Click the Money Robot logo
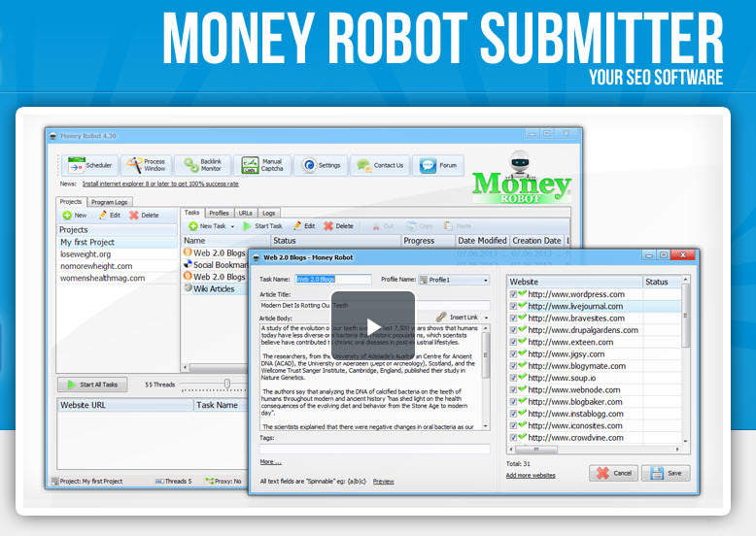This screenshot has height=536, width=756. (521, 179)
